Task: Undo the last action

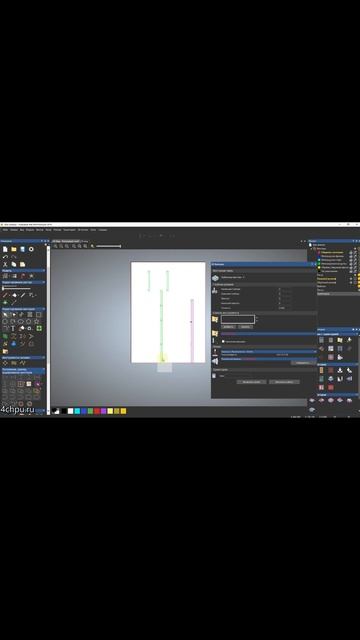Action: pyautogui.click(x=5, y=257)
